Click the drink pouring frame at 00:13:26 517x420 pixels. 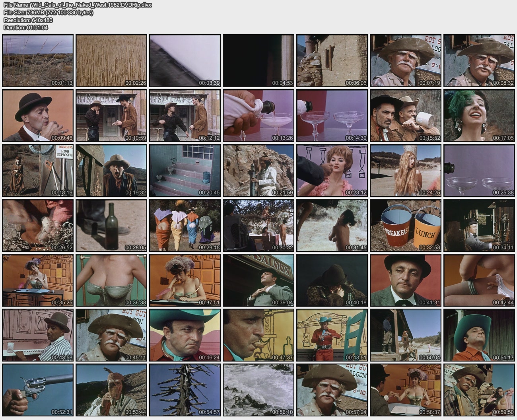point(258,115)
